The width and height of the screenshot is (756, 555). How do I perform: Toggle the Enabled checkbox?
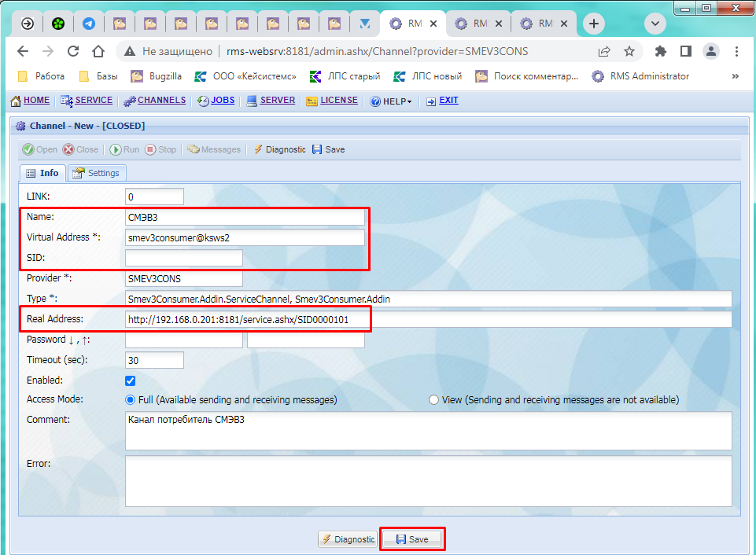(130, 380)
